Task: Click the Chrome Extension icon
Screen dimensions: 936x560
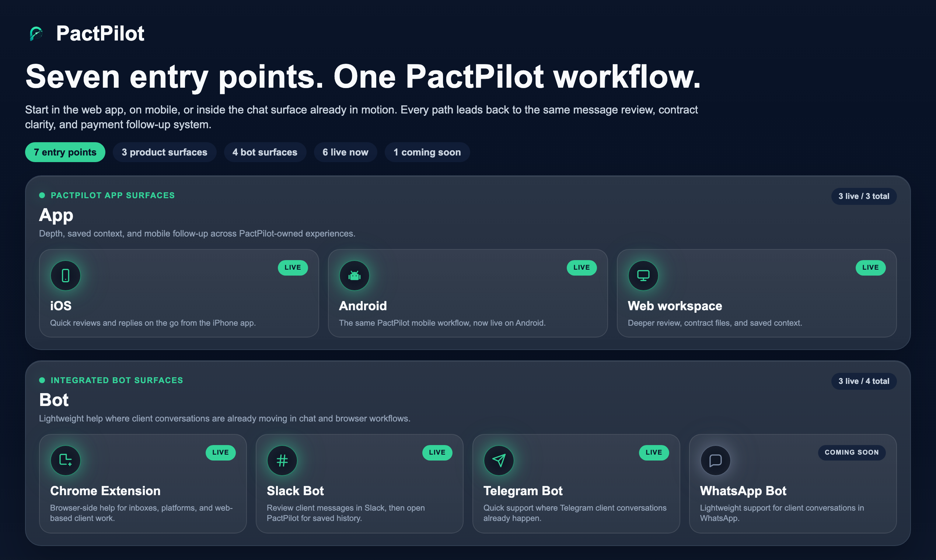Action: pos(65,461)
